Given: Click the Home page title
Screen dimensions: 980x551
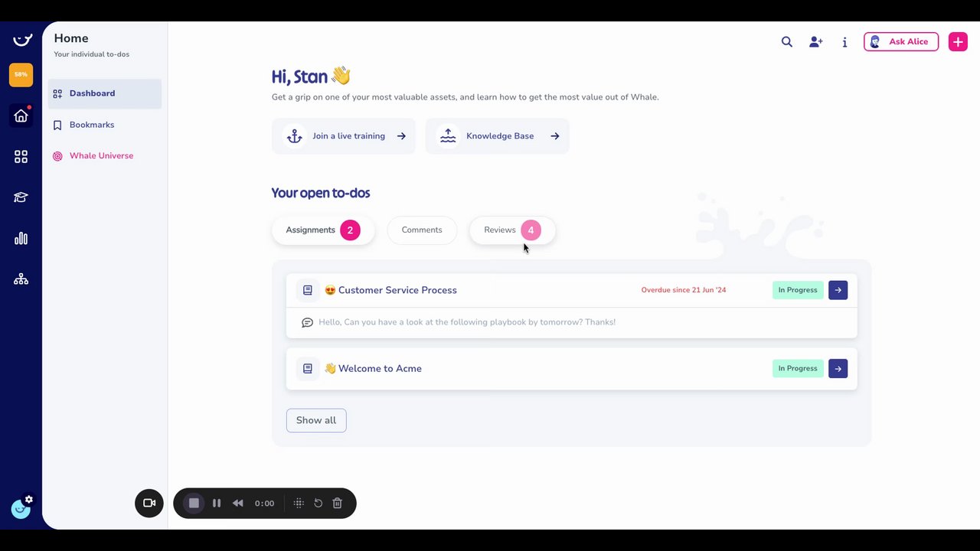Looking at the screenshot, I should click(71, 38).
